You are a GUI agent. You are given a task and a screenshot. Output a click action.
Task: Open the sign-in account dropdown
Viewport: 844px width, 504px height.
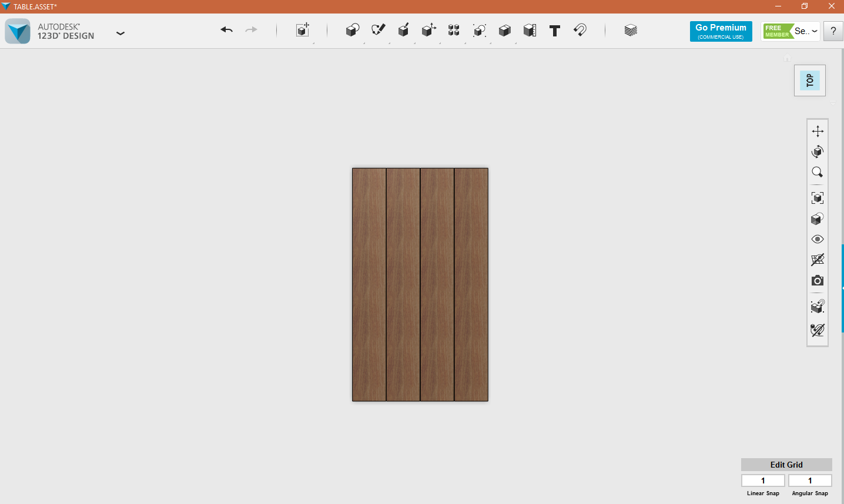(808, 31)
